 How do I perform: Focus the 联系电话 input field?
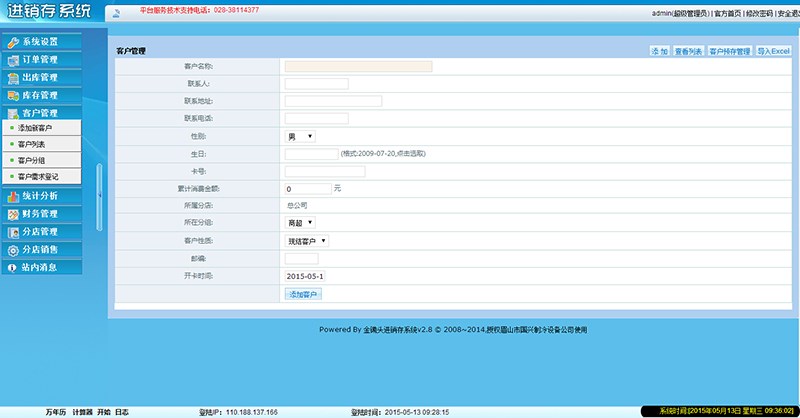tap(317, 118)
